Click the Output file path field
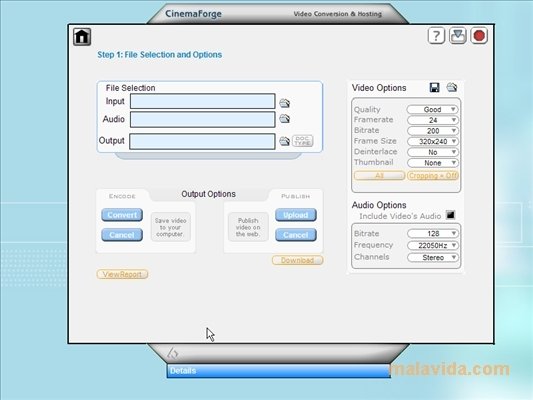 [202, 141]
